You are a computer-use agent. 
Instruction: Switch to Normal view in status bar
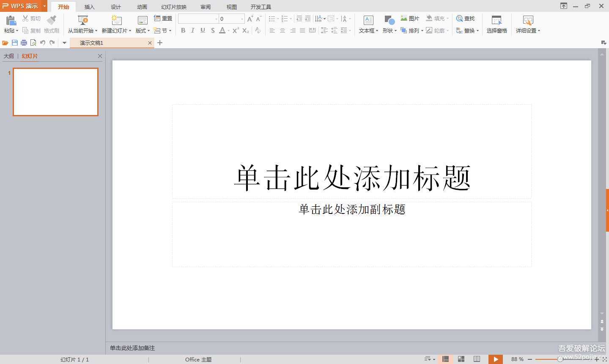(x=445, y=359)
